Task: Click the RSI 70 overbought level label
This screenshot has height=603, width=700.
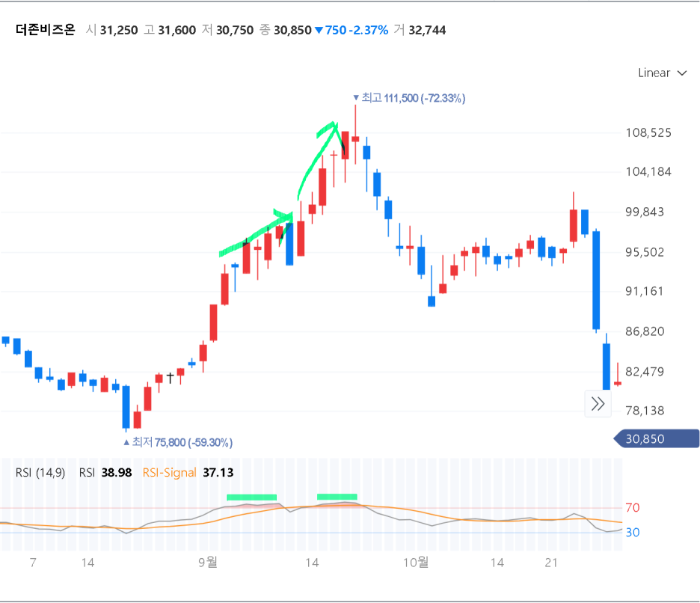Action: (633, 508)
